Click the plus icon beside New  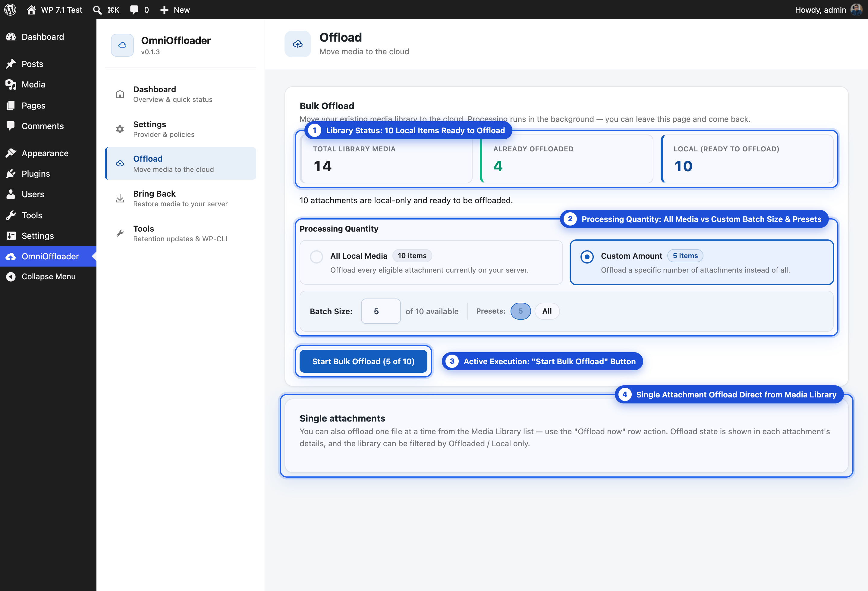pos(164,10)
